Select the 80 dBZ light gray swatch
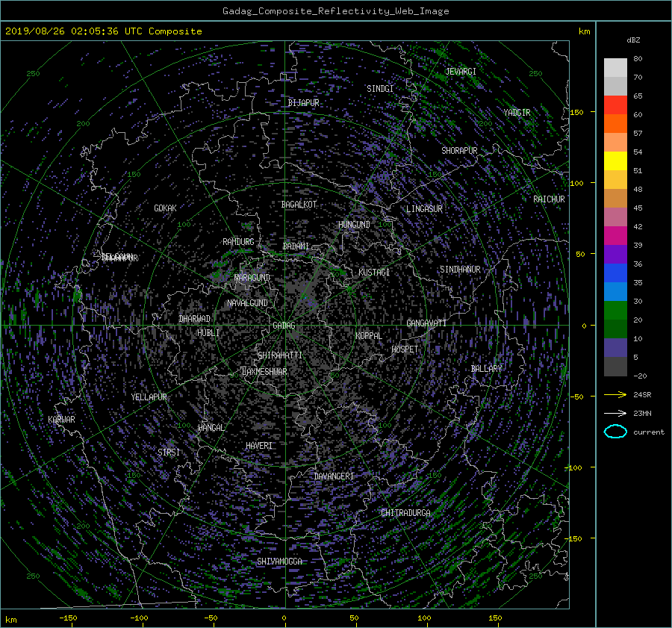 [x=615, y=68]
